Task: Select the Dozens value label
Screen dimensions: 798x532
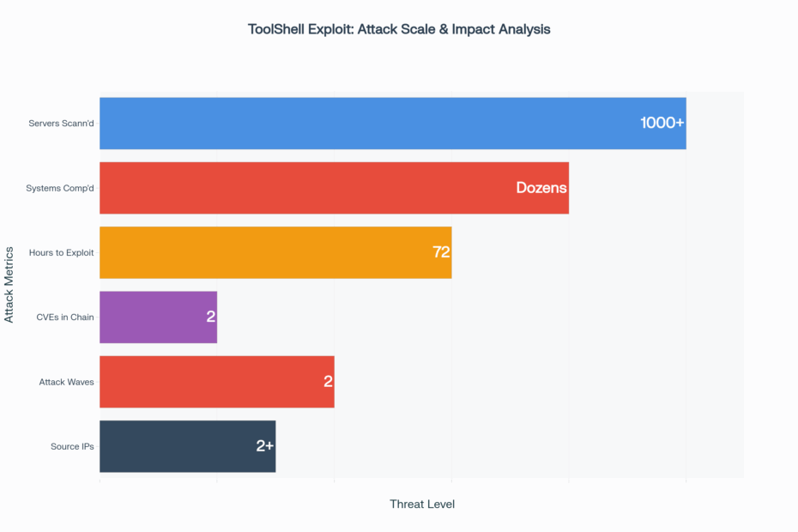Action: [x=541, y=188]
